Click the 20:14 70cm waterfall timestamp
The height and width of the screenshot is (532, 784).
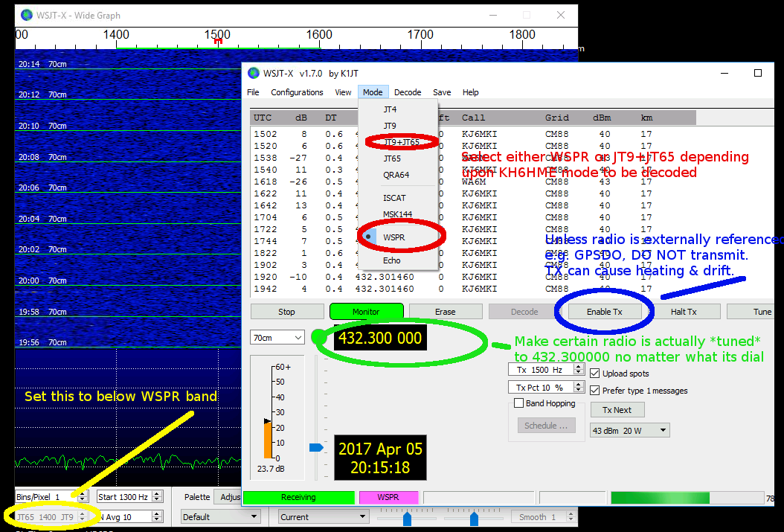42,64
